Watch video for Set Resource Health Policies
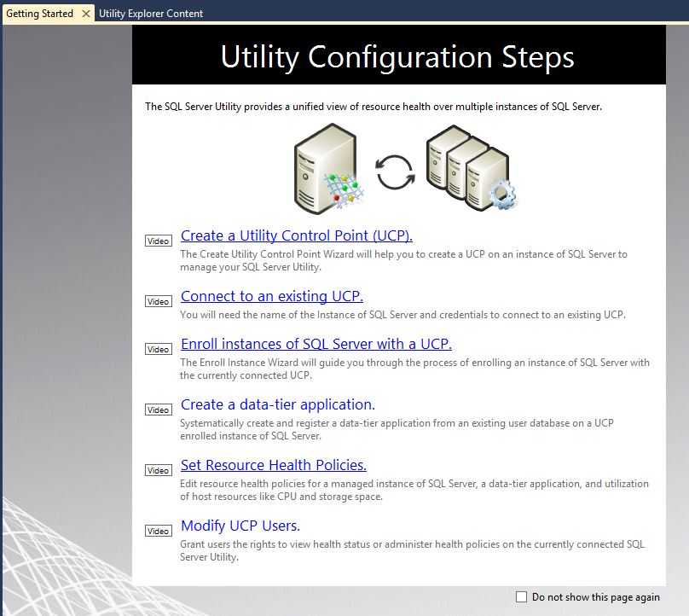Screen dimensions: 689x616 coord(159,470)
